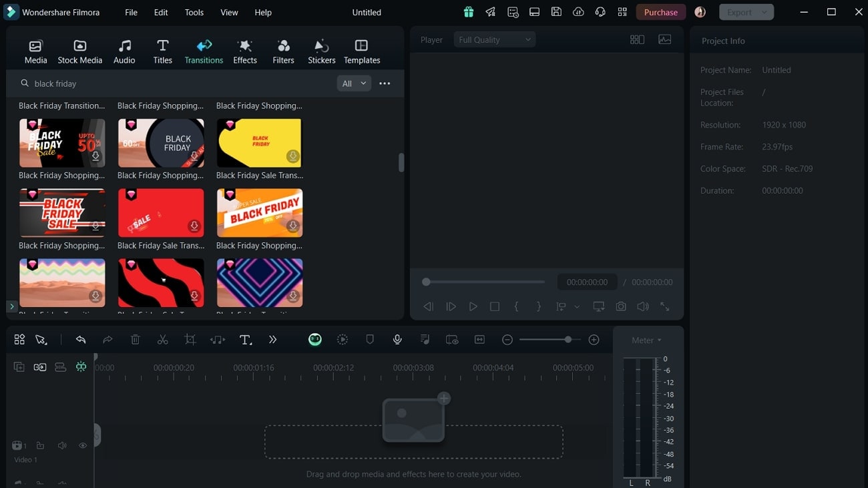
Task: Open the Tools menu
Action: point(194,12)
